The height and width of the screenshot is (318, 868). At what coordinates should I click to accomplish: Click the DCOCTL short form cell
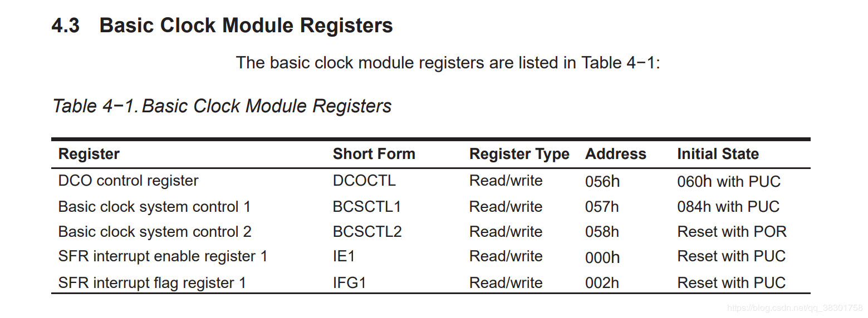point(364,181)
